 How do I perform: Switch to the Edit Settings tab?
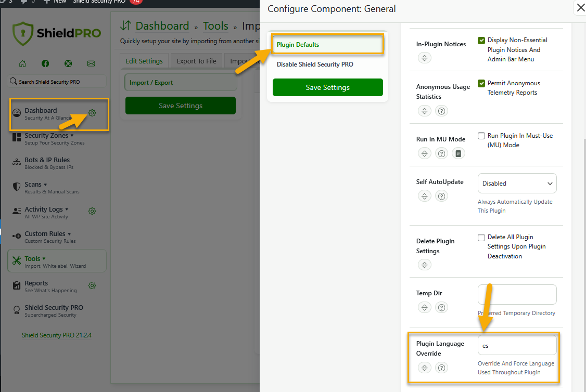144,61
